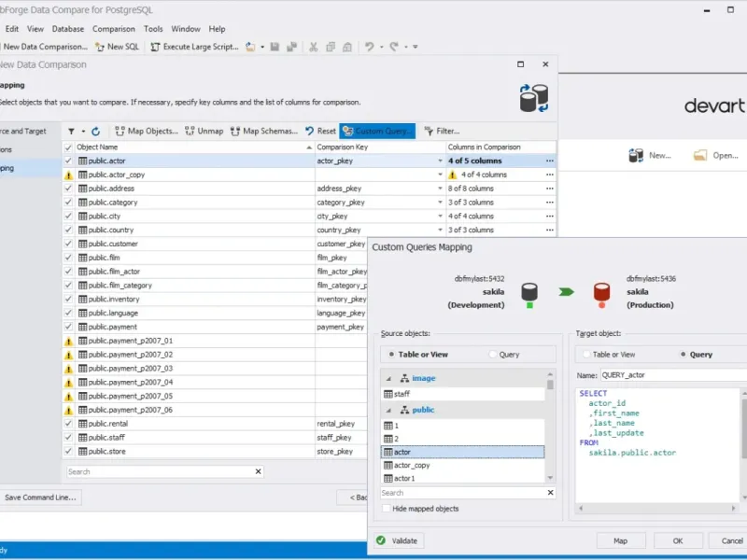The image size is (747, 560).
Task: Collapse the public schema node
Action: (388, 410)
